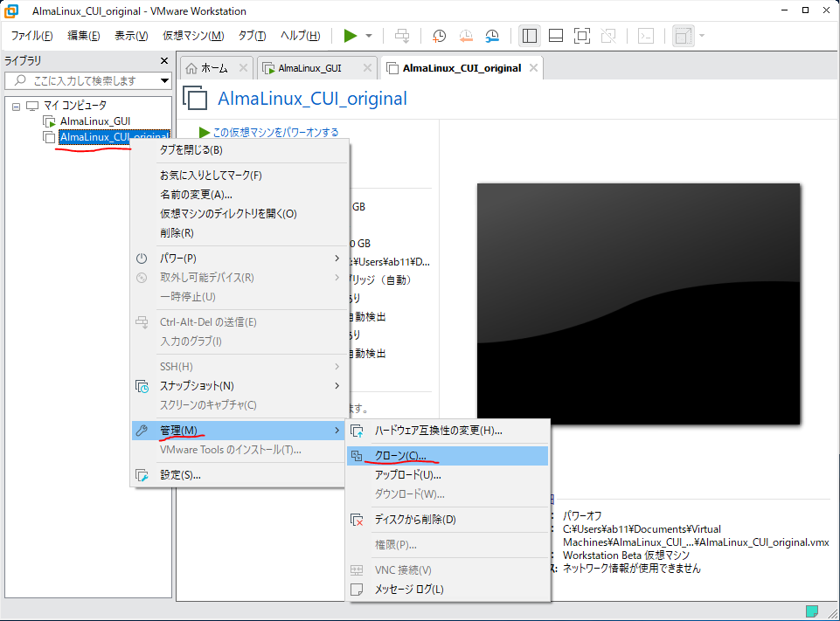Image resolution: width=840 pixels, height=621 pixels.
Task: Expand the スナップショット(N) submenu
Action: (x=238, y=386)
